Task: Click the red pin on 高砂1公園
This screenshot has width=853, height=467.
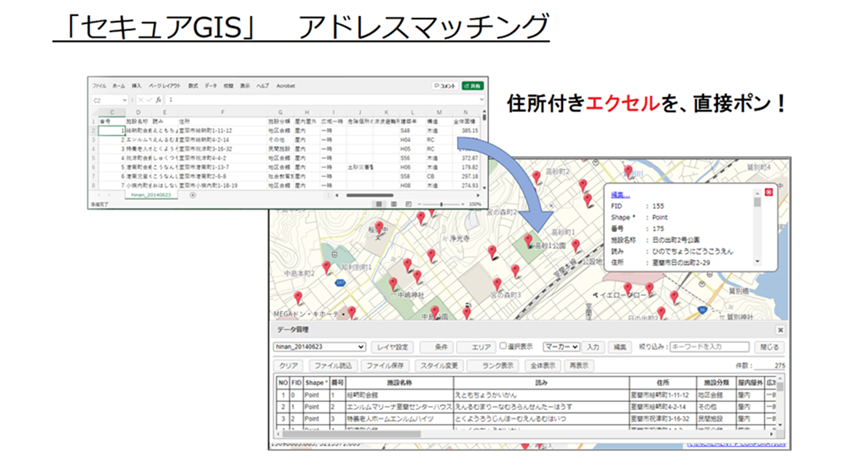Action: pos(528,241)
